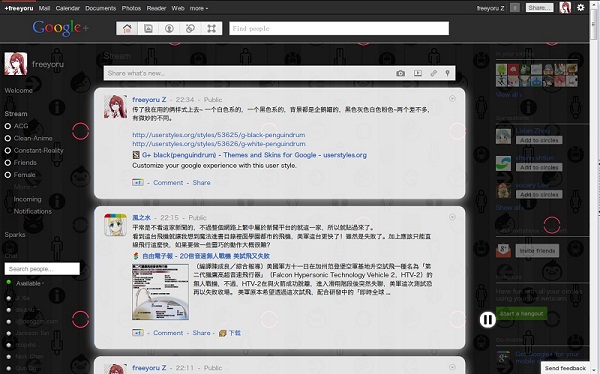Open the Circles icon in navigation bar
This screenshot has width=600, height=374.
(x=190, y=28)
